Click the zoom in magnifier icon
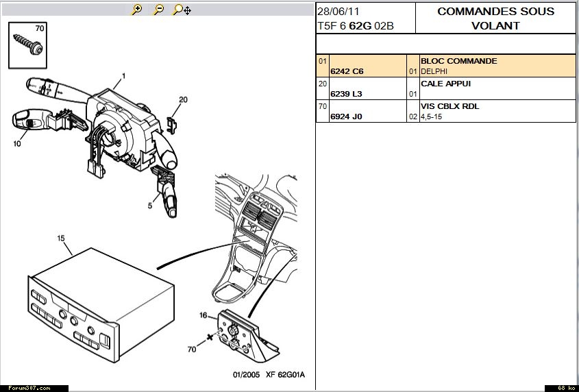Viewport: 579px width, 392px height. pos(137,10)
